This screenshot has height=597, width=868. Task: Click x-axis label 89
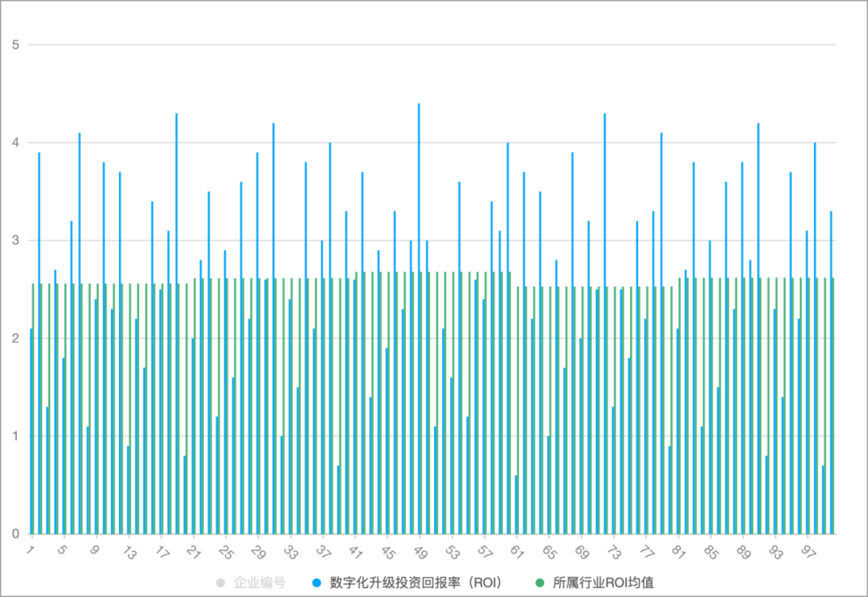(743, 552)
